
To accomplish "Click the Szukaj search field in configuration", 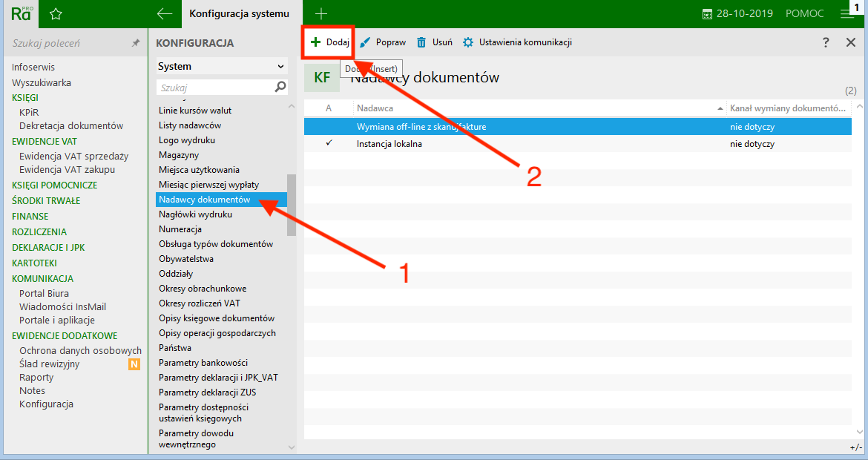I will click(x=215, y=87).
